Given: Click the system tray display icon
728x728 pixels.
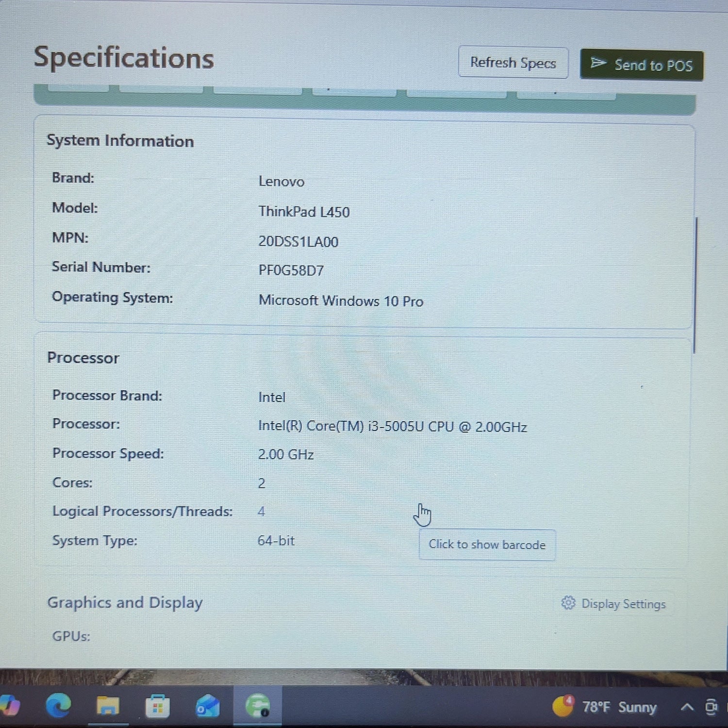Looking at the screenshot, I should coord(711,707).
